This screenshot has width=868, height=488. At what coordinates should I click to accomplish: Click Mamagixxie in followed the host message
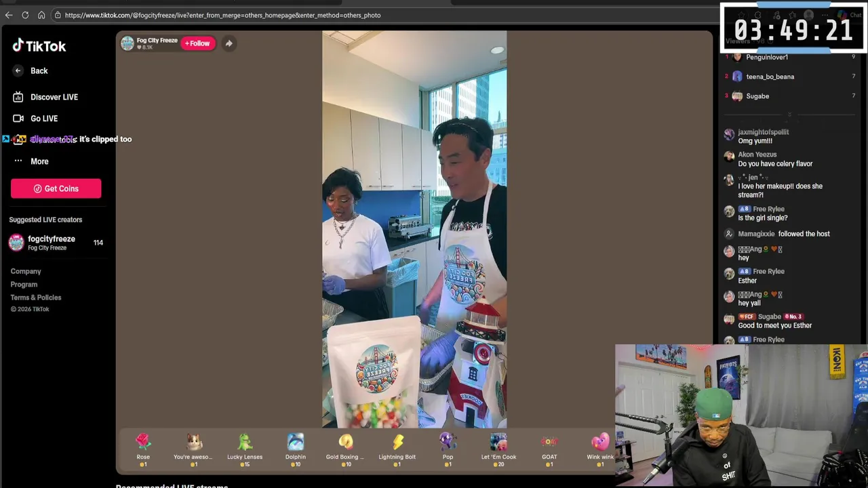coord(756,234)
